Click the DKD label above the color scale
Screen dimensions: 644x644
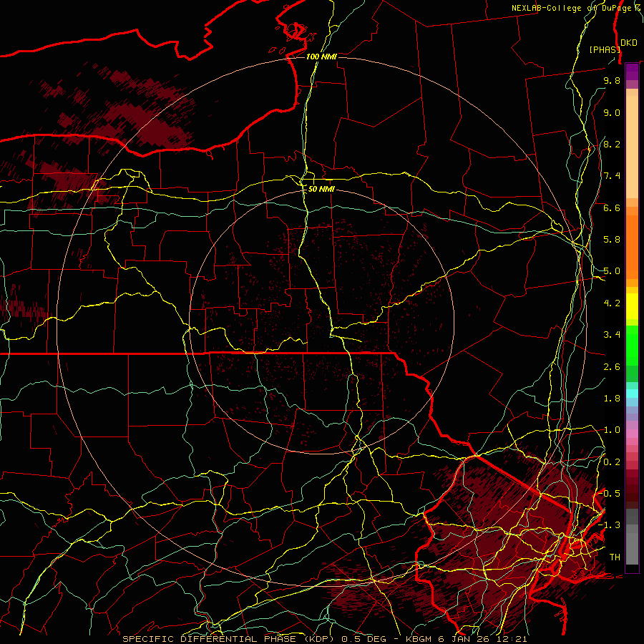click(629, 43)
